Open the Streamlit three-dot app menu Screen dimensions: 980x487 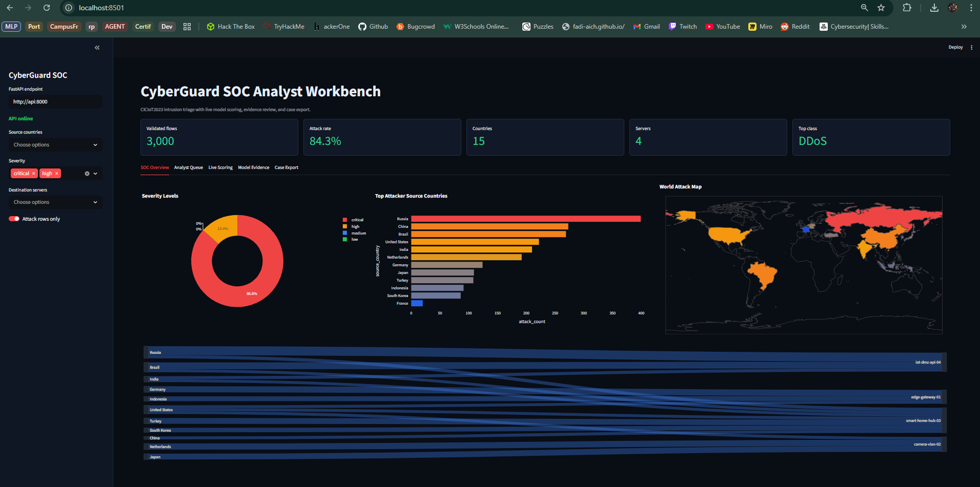point(971,47)
